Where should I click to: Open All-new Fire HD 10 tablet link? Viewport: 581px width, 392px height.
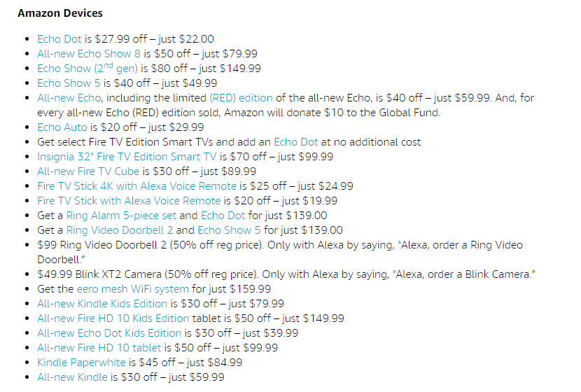[99, 348]
